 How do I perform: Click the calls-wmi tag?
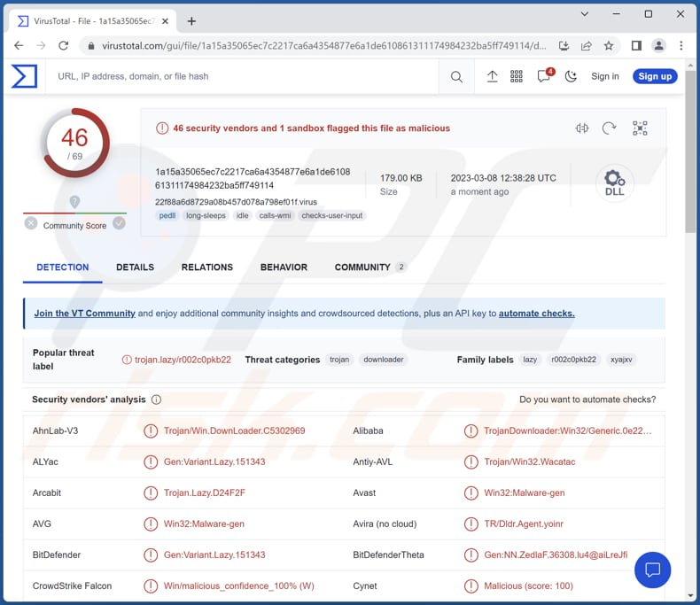(x=275, y=215)
